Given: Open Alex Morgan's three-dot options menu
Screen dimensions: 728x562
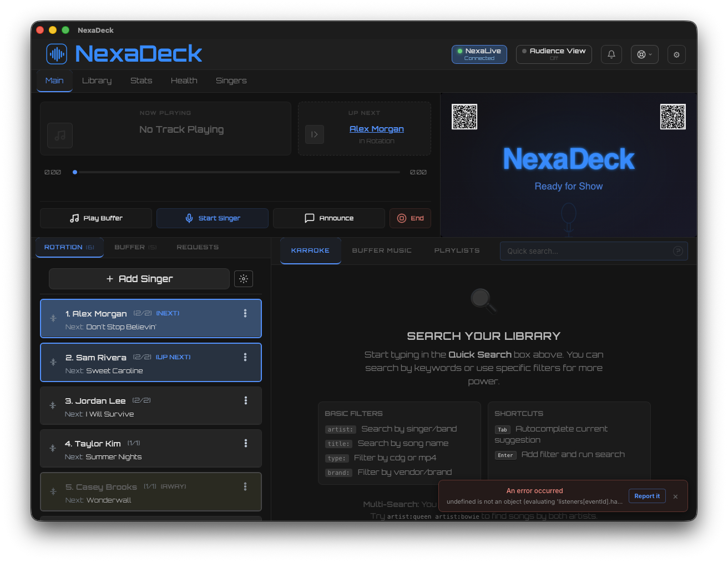Looking at the screenshot, I should coord(245,313).
